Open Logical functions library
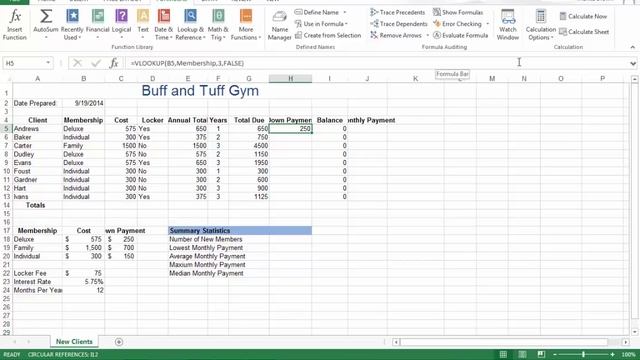This screenshot has height=360, width=640. coord(122,24)
